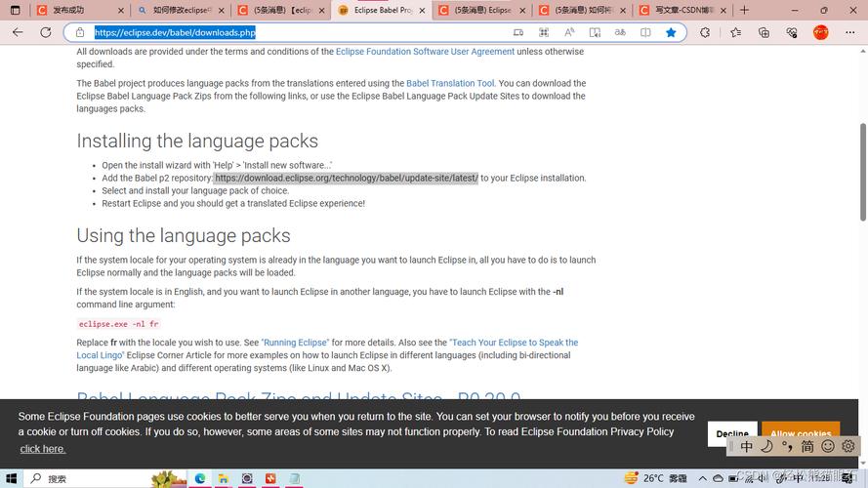Switch to the (5条消息) 如何 tab
This screenshot has width=868, height=488.
[x=582, y=10]
